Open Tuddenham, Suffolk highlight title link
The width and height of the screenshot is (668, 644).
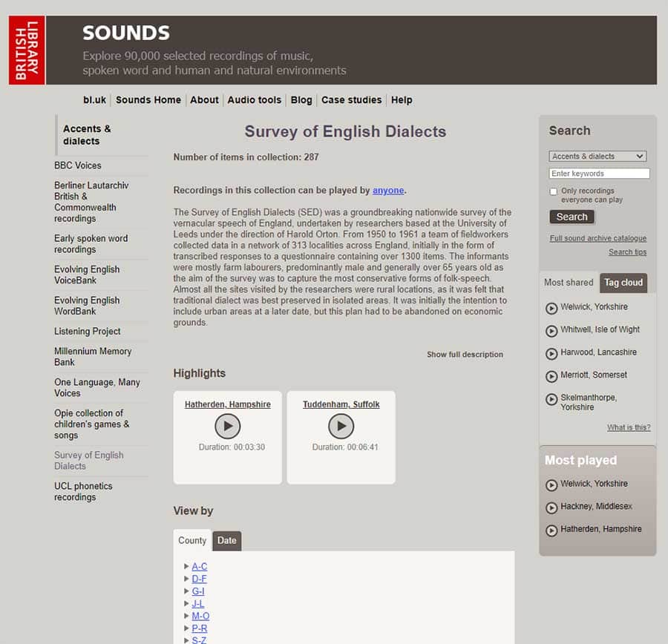(x=341, y=404)
